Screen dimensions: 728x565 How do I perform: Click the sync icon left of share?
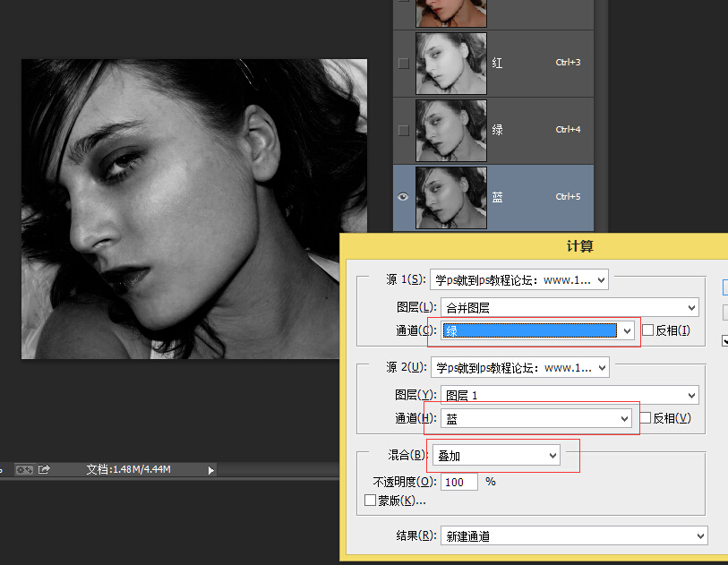click(24, 468)
